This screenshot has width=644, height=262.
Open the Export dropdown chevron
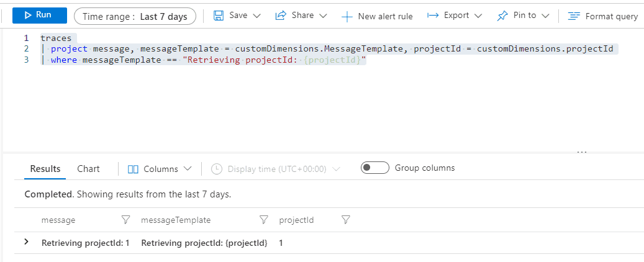click(478, 16)
